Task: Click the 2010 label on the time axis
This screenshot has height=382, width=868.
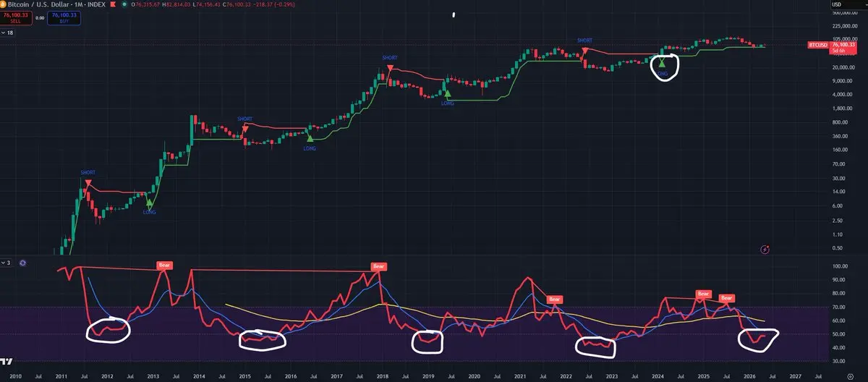Action: [16, 376]
